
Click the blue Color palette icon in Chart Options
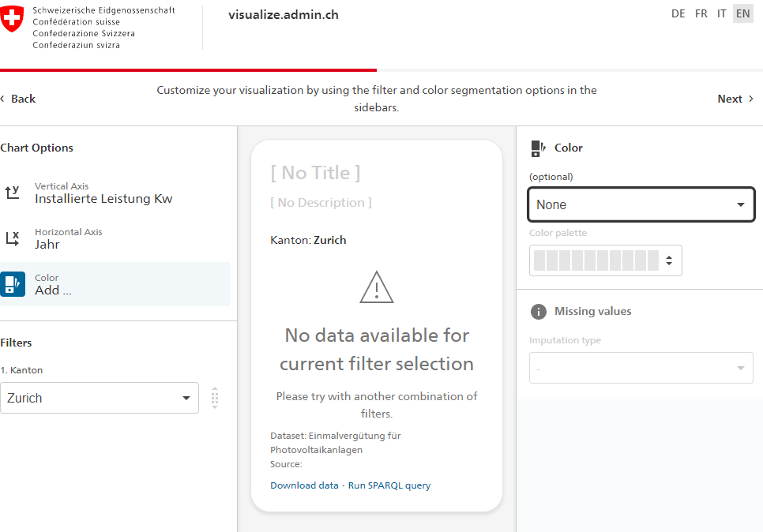(12, 284)
